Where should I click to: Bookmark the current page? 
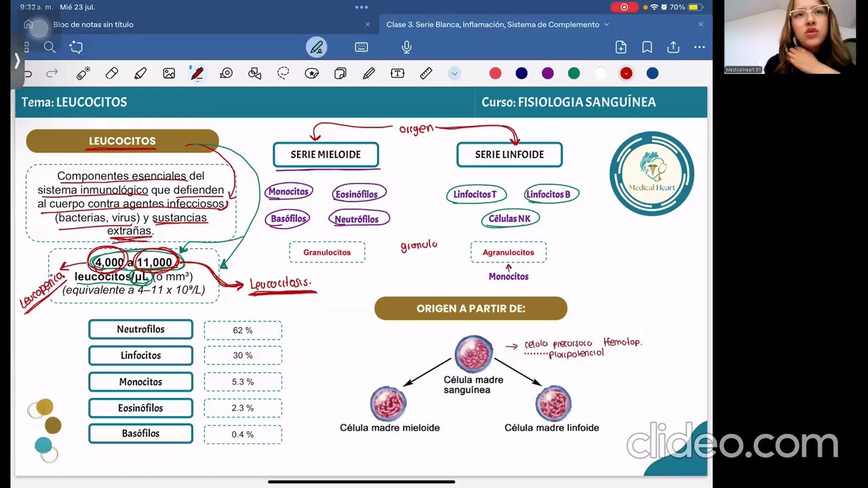pyautogui.click(x=647, y=47)
